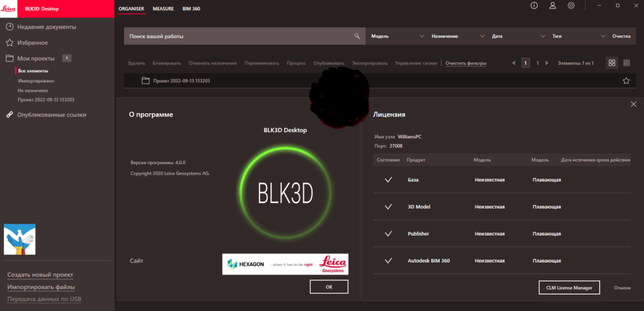
Task: Click Отменить назначение toolbar action
Action: [x=213, y=63]
